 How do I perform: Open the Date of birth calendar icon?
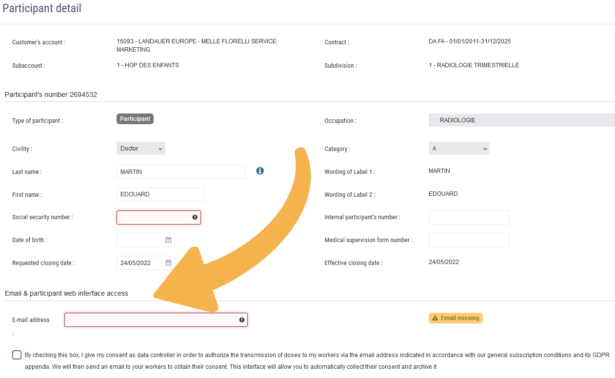point(168,240)
